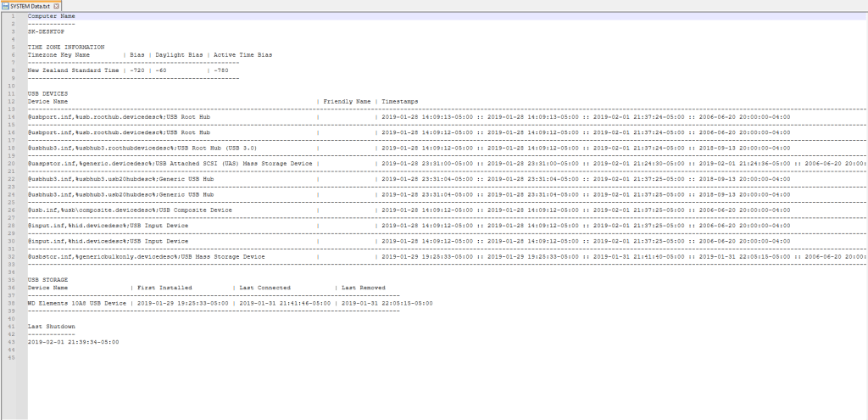Image resolution: width=868 pixels, height=420 pixels.
Task: Click the USB DEVICES heading line
Action: (47, 93)
